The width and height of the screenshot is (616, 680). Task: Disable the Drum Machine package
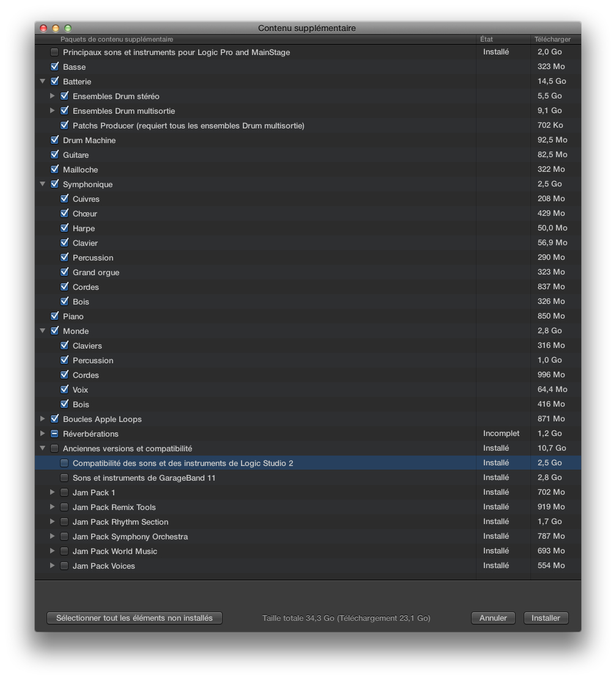tap(54, 140)
